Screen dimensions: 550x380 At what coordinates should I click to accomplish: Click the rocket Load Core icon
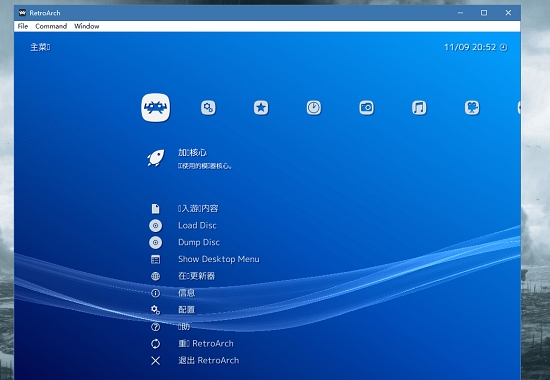(155, 158)
